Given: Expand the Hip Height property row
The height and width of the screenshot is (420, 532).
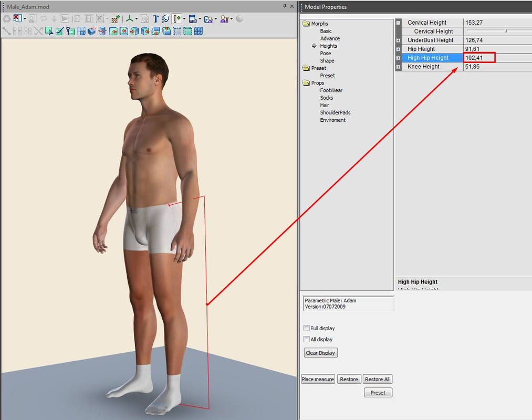Looking at the screenshot, I should point(398,49).
